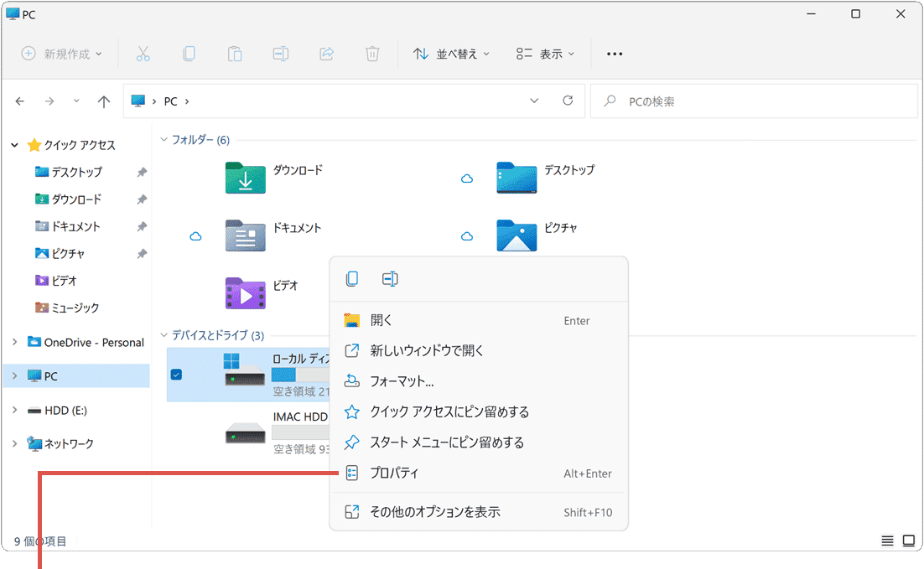Click the Delete trash icon
Image resolution: width=924 pixels, height=569 pixels.
pos(371,53)
